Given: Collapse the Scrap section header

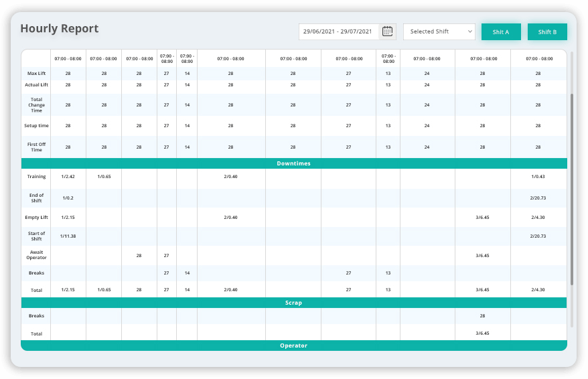Looking at the screenshot, I should tap(293, 303).
